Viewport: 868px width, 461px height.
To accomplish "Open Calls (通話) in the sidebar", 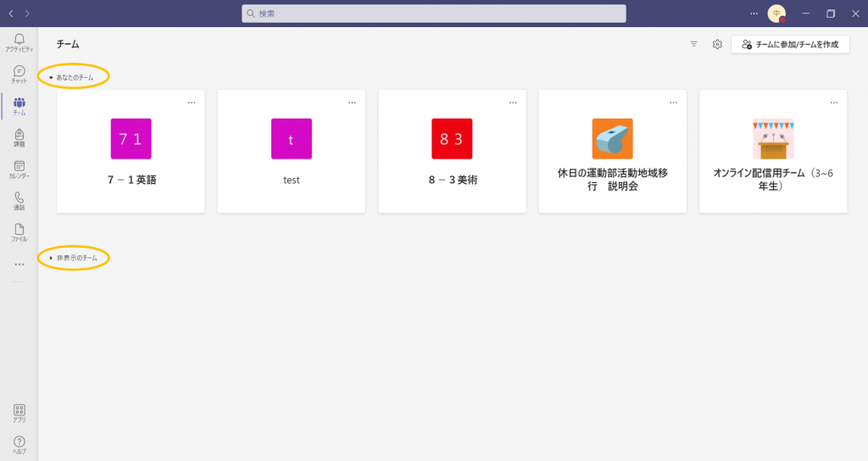I will tap(19, 200).
